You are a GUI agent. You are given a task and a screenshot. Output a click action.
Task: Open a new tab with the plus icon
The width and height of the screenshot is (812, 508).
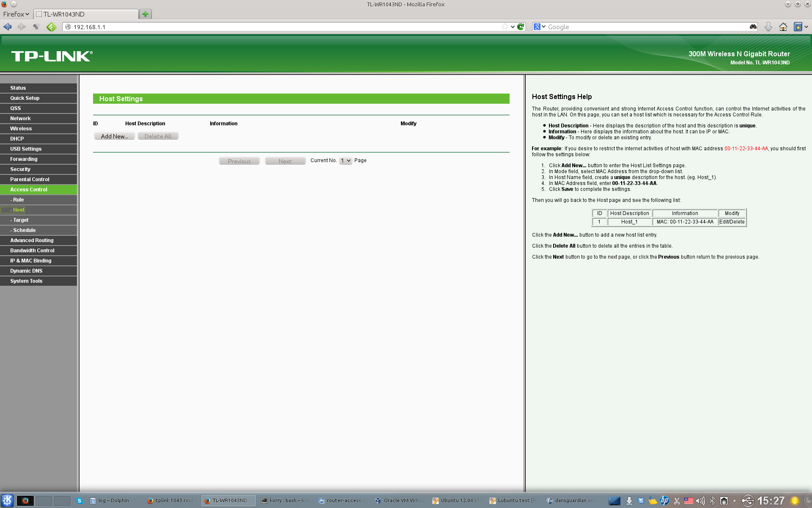click(145, 14)
